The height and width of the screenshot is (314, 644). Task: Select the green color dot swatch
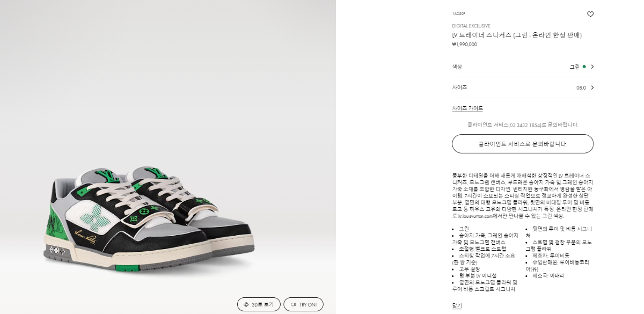(x=584, y=67)
